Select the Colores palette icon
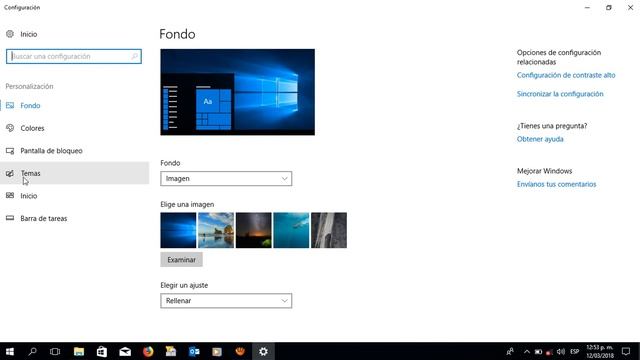 (10, 128)
